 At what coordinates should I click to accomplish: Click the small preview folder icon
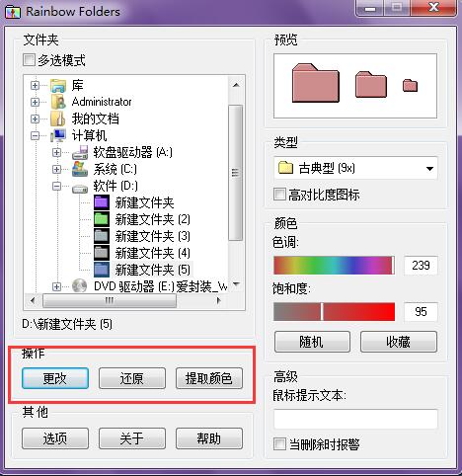point(410,86)
